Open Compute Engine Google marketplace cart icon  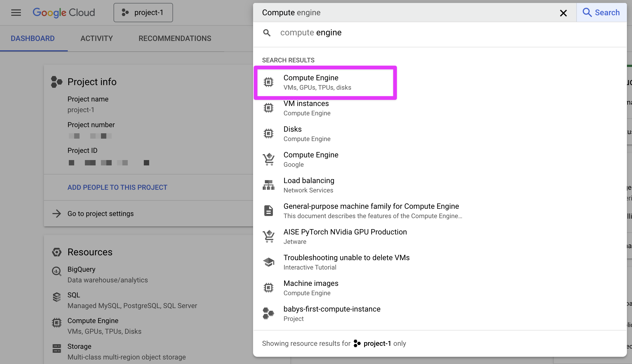point(268,159)
